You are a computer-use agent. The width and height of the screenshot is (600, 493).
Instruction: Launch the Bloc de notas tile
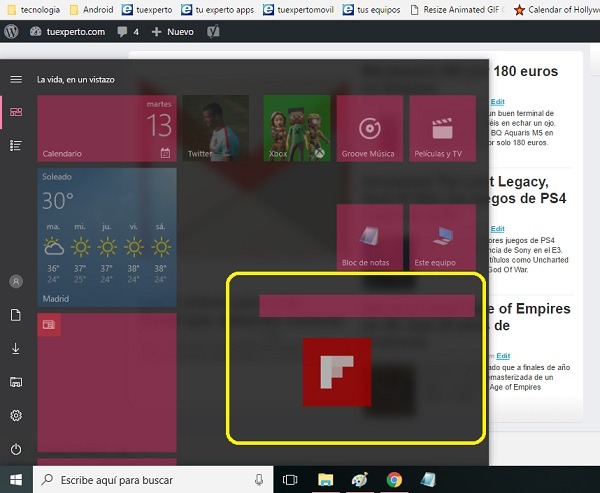[370, 237]
